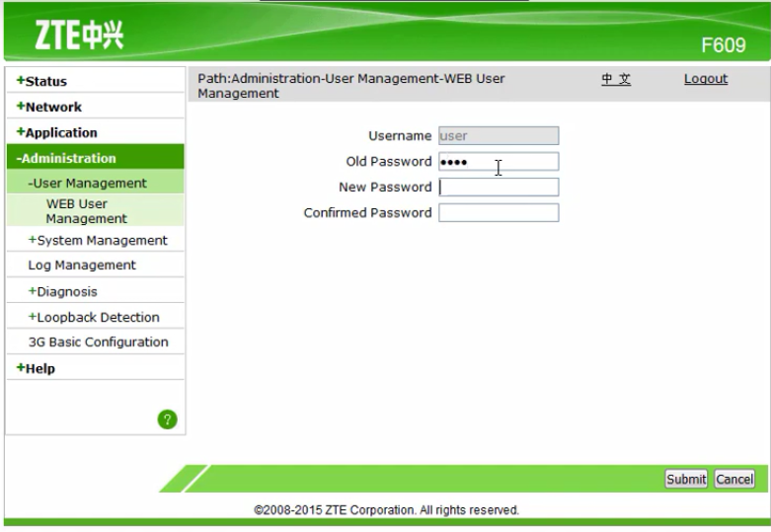Click the Old Password label
771x532 pixels.
pos(389,161)
